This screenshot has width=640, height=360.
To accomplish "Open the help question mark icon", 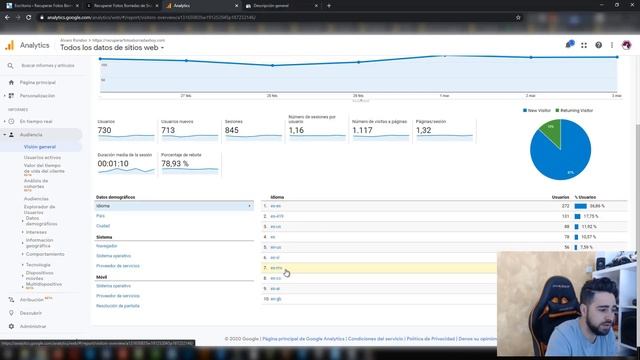I will [x=598, y=45].
